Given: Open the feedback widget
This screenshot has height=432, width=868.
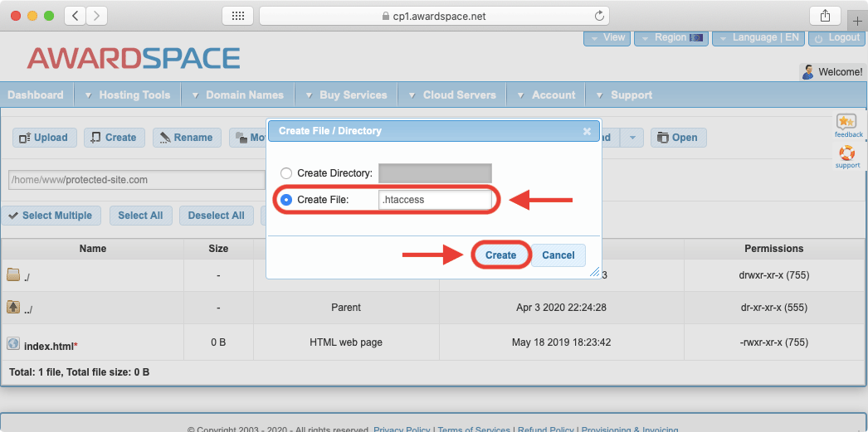Looking at the screenshot, I should tap(848, 126).
